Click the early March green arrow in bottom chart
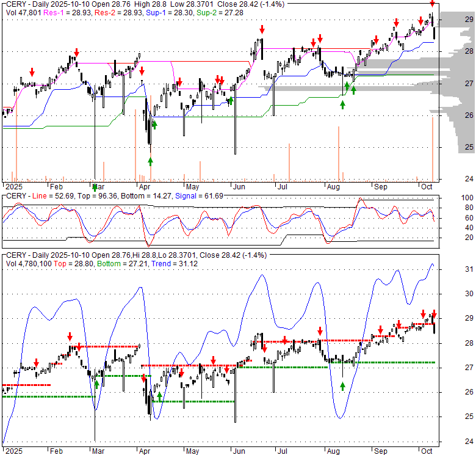The width and height of the screenshot is (476, 455). tap(96, 384)
